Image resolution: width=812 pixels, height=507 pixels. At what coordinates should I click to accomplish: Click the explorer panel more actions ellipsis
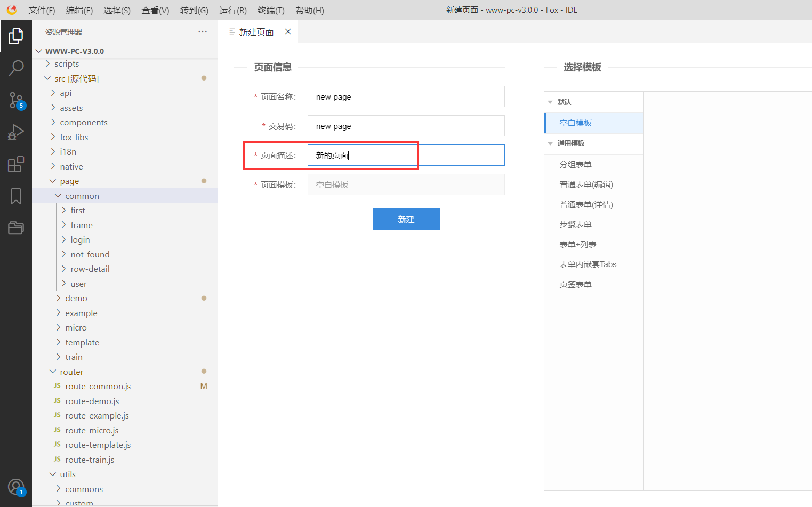[x=203, y=32]
